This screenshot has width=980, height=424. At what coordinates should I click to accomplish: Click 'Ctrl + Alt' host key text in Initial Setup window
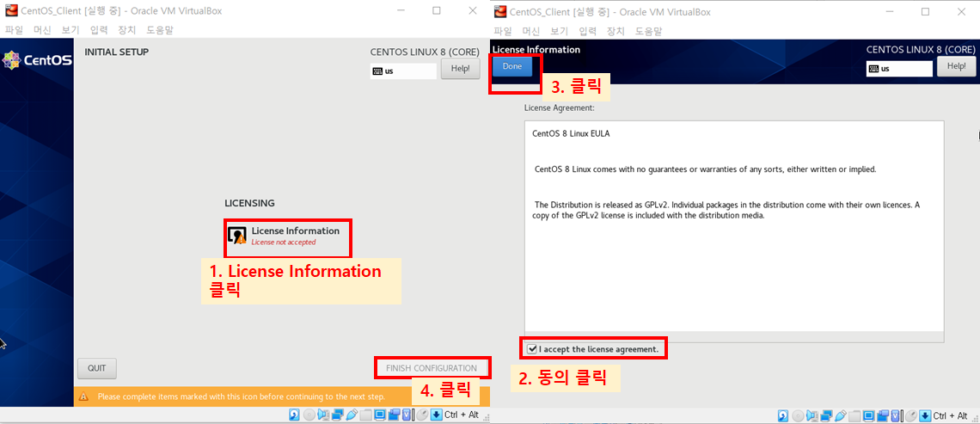[x=462, y=415]
